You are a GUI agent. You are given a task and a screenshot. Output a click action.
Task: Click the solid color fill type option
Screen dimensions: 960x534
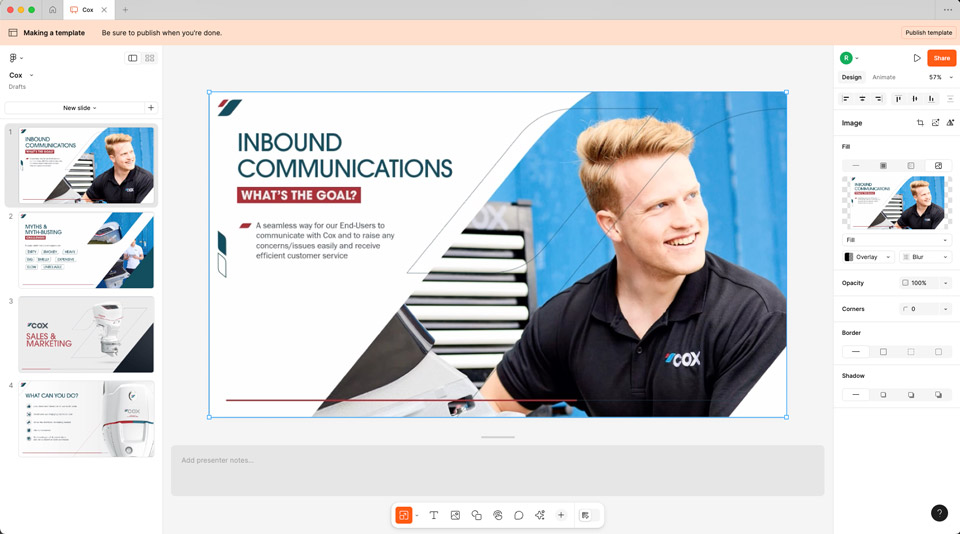point(883,166)
